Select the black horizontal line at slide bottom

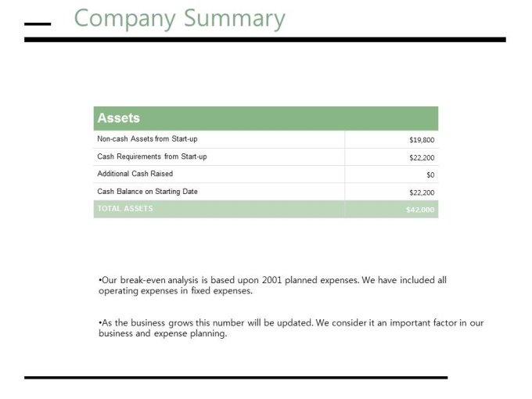(235, 378)
